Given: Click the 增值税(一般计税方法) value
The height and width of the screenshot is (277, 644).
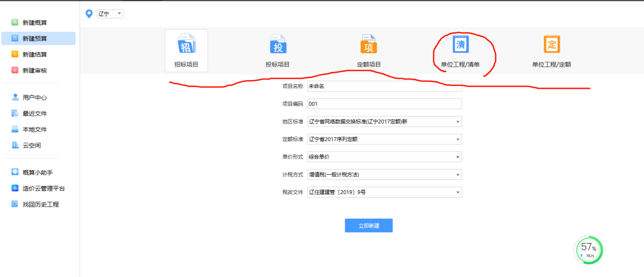Looking at the screenshot, I should coord(334,175).
